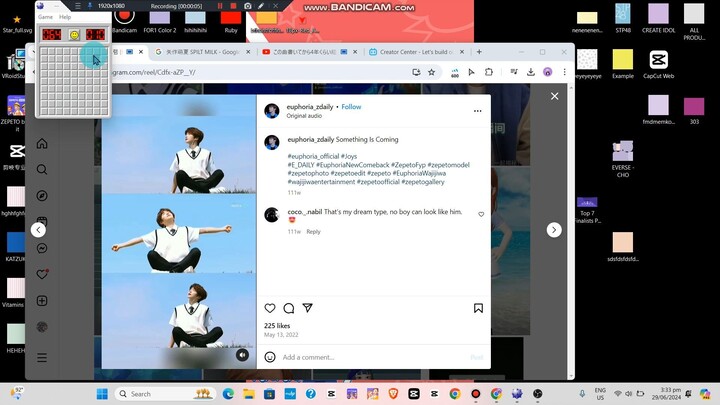Open the Example desktop item
The image size is (720, 405).
pos(623,64)
